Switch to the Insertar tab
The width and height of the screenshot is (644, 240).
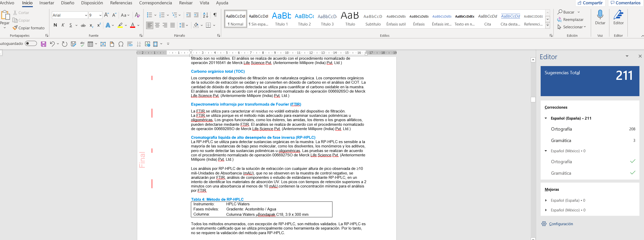pos(47,3)
